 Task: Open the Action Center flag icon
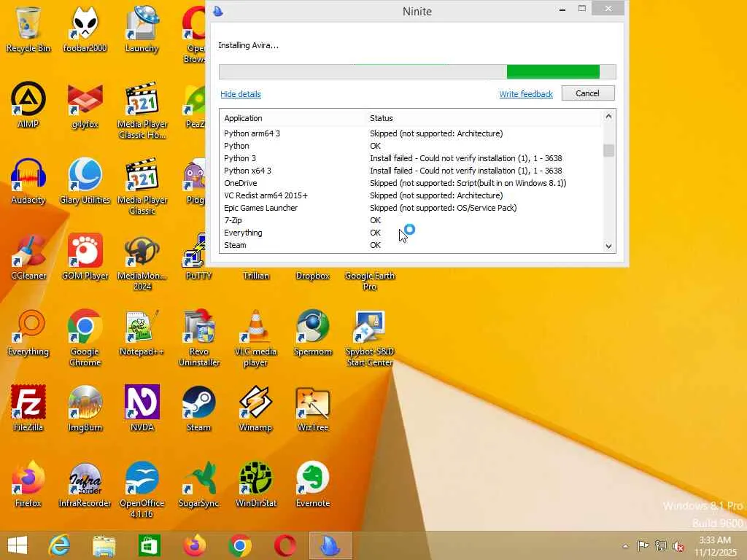[643, 545]
